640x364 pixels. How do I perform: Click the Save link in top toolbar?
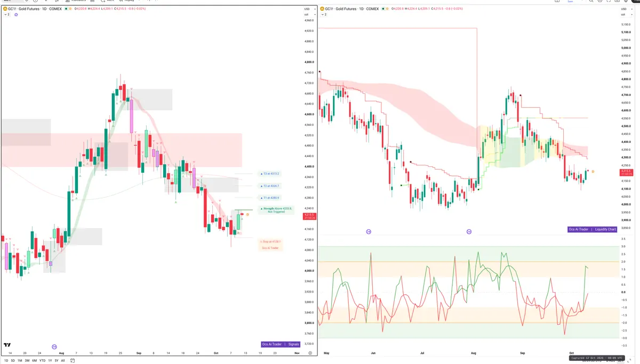(570, 2)
